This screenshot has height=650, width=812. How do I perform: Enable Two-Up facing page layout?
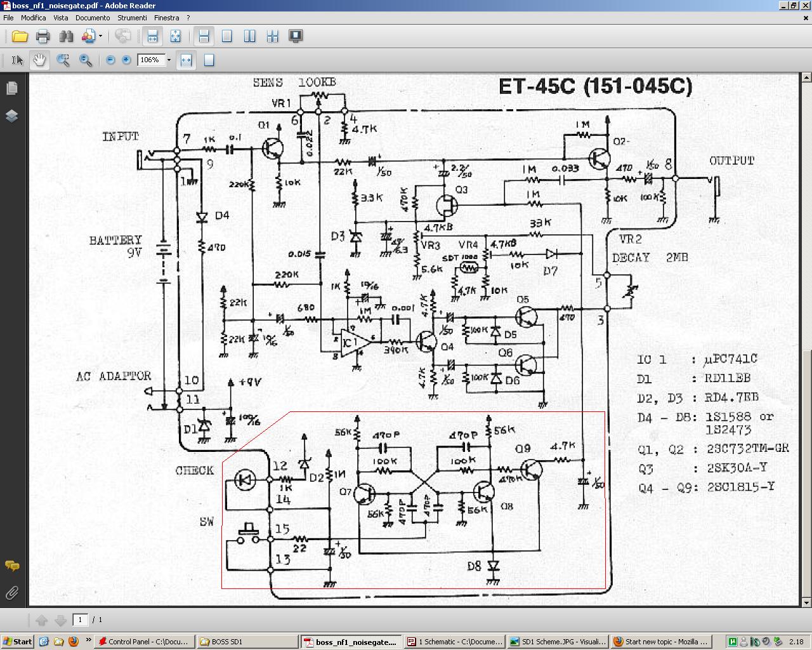[x=250, y=36]
